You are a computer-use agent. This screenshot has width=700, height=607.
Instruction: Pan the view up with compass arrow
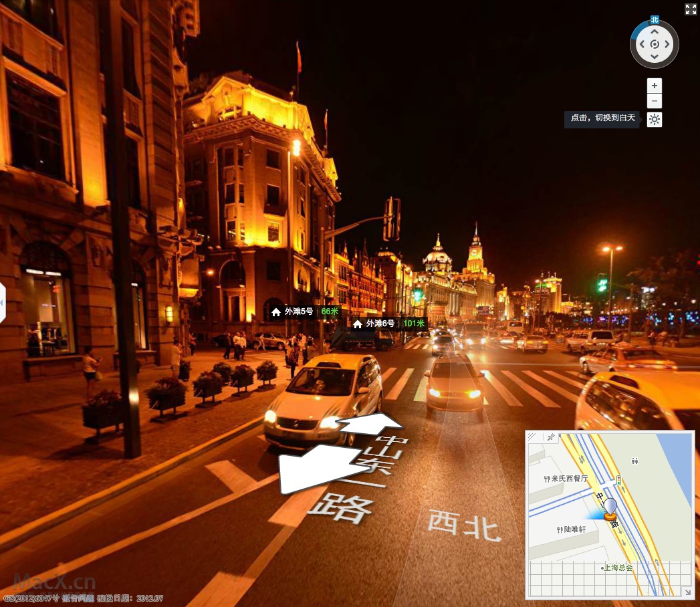tap(655, 31)
